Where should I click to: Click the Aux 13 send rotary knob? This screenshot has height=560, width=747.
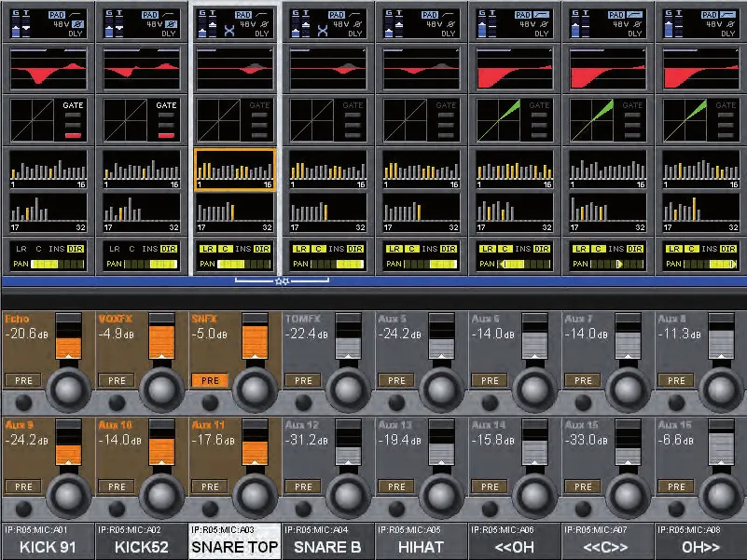[442, 496]
